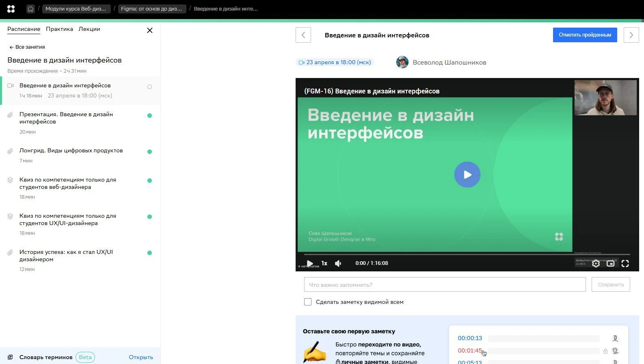Screen dimensions: 644x364
Task: Select the video lesson 'Введение в дизайн интерфейсов'
Action: (80, 90)
